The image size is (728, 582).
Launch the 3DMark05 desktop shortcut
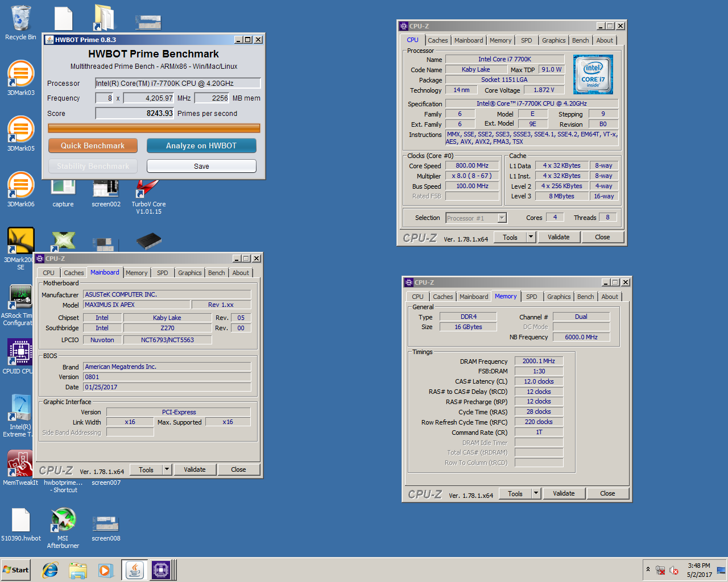(20, 134)
